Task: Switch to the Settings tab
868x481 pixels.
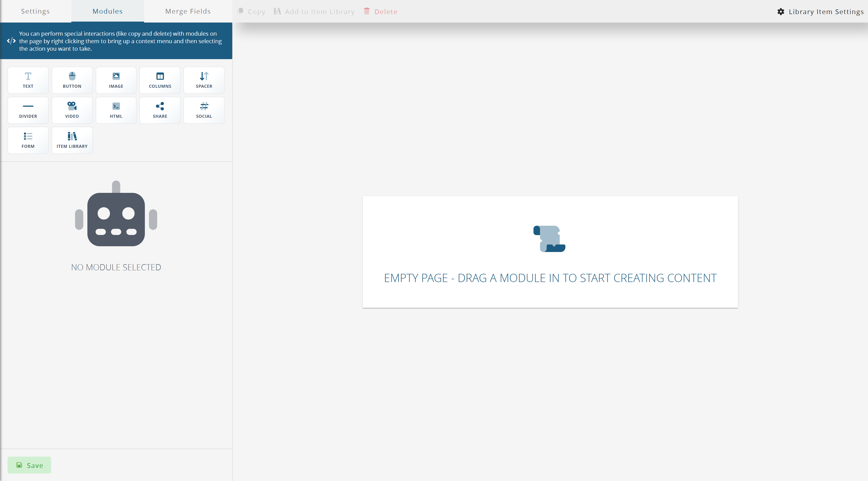Action: (x=35, y=11)
